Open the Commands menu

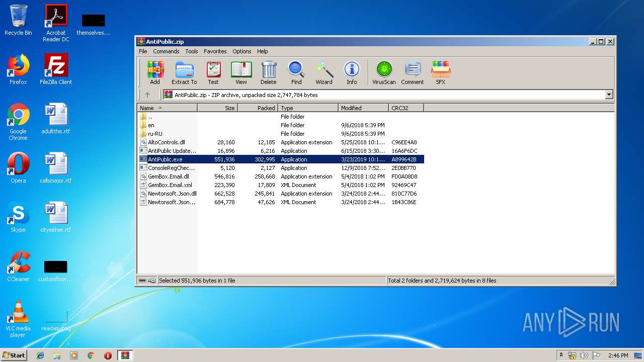pos(166,51)
